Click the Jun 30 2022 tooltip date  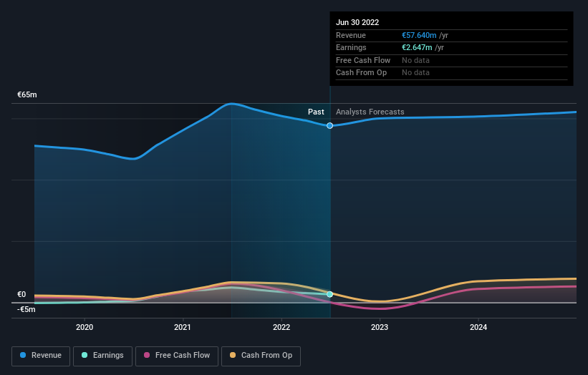click(x=357, y=22)
